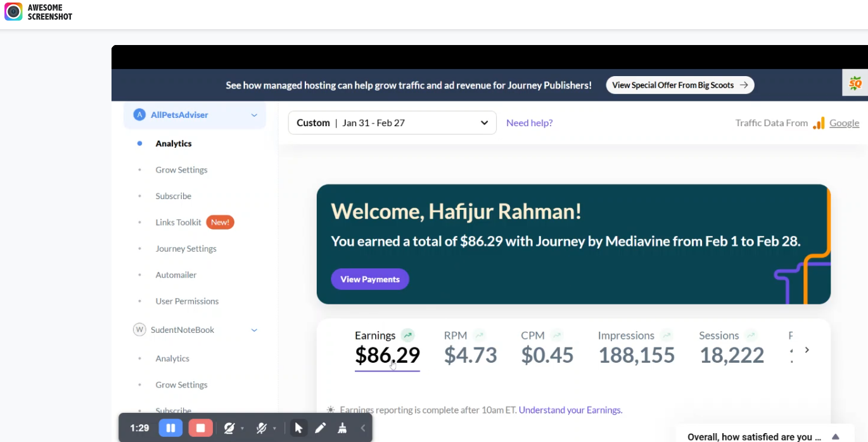Stop the screen recording
Screen dimensions: 868x442
tap(200, 428)
